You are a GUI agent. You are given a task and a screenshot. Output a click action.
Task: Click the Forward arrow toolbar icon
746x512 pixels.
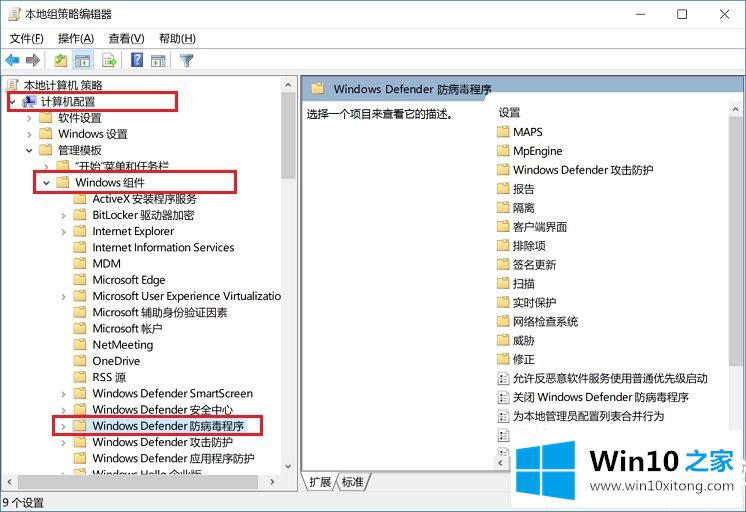click(x=32, y=60)
